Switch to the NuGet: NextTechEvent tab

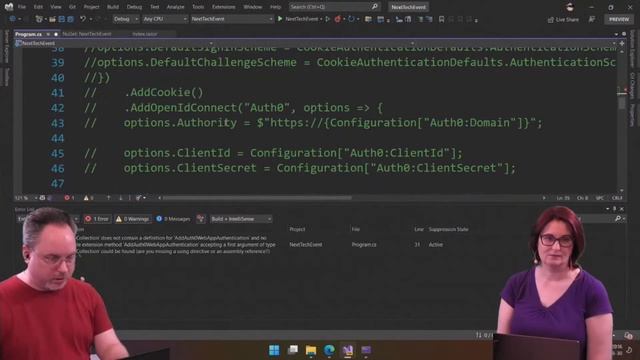coord(87,34)
